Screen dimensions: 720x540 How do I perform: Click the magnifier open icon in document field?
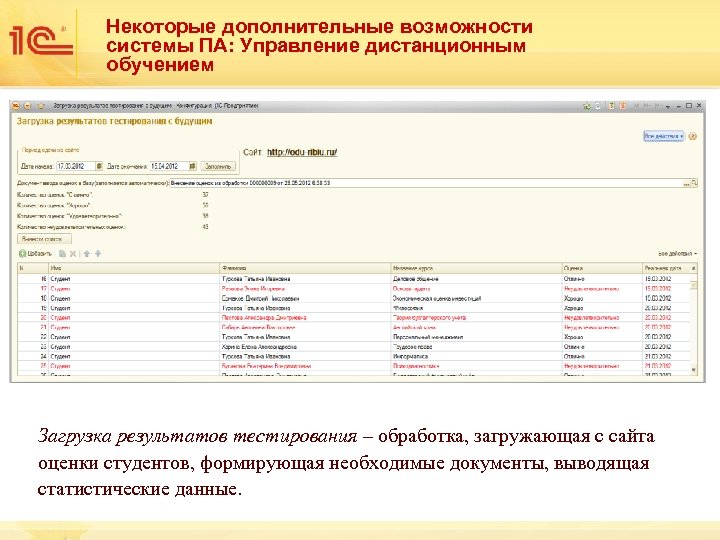[694, 183]
